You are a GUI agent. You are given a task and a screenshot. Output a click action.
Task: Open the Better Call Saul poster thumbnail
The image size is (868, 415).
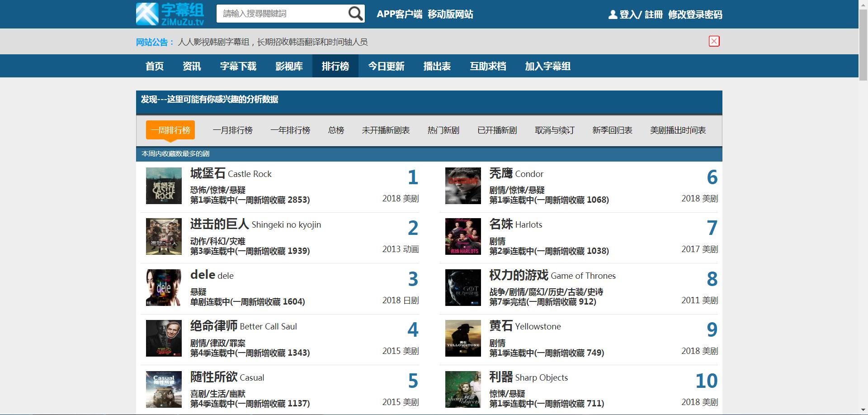tap(164, 339)
